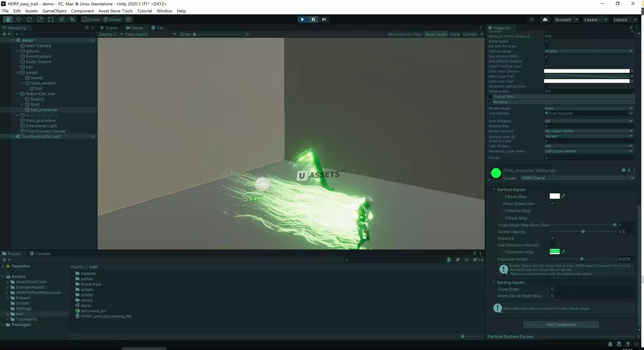Select the Hand tool in toolbar
Image resolution: width=644 pixels, height=350 pixels.
pyautogui.click(x=8, y=19)
